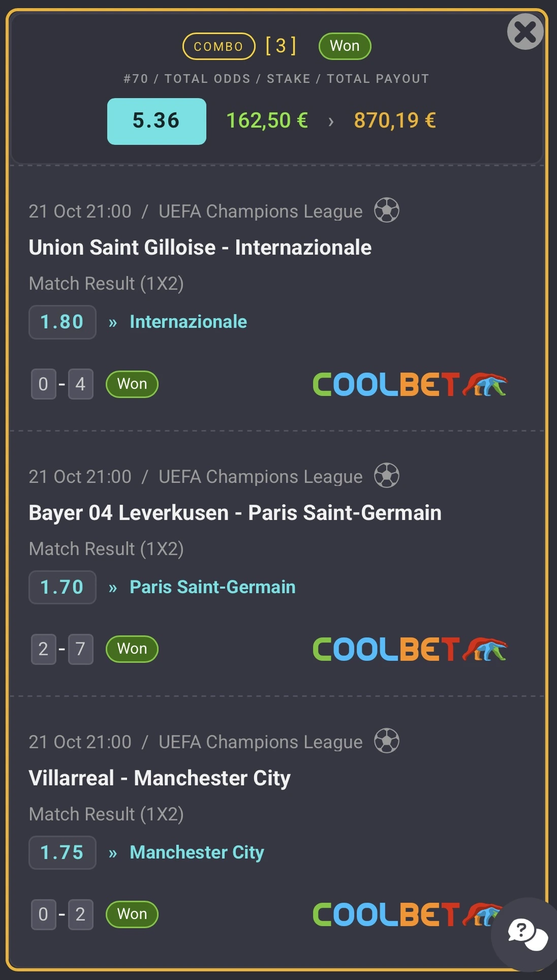Select the 1.80 odds box
557x980 pixels.
(62, 322)
